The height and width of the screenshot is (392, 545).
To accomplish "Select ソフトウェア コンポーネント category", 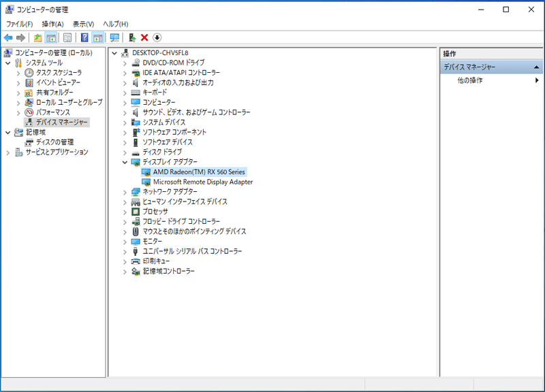I will (174, 132).
